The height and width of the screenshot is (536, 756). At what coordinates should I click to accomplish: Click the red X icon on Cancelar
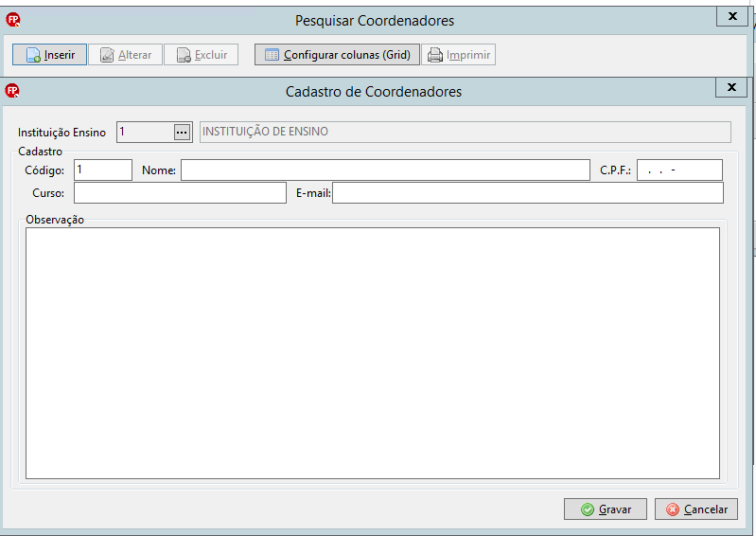click(x=673, y=509)
